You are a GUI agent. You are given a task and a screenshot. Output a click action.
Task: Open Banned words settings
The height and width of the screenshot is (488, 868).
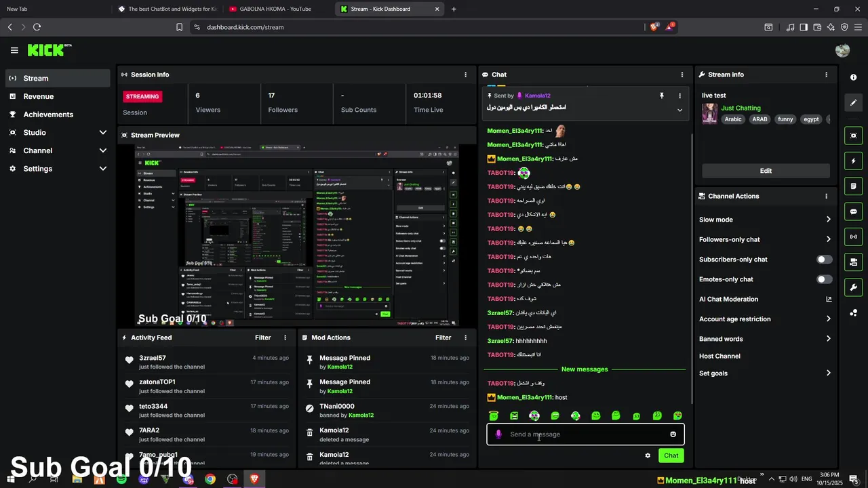(766, 339)
